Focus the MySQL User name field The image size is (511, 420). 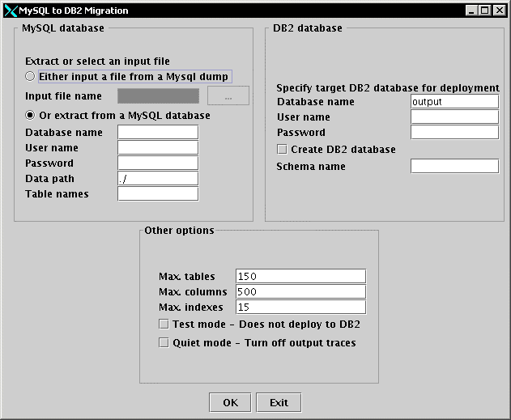coord(158,147)
